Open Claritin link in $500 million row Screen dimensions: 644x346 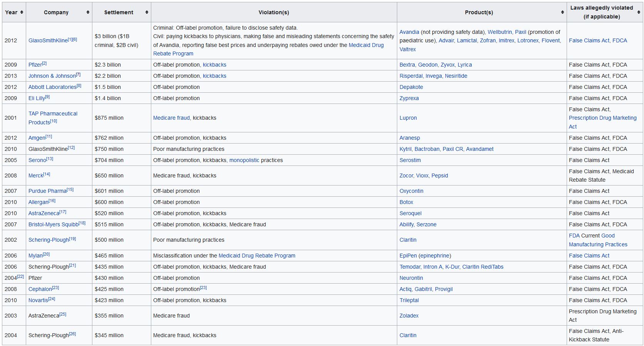pos(408,240)
